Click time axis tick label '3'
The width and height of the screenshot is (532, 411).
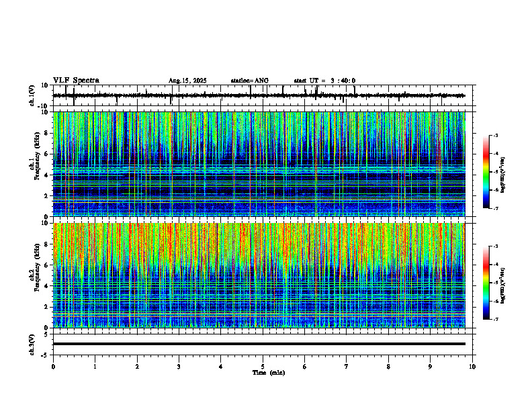179,367
